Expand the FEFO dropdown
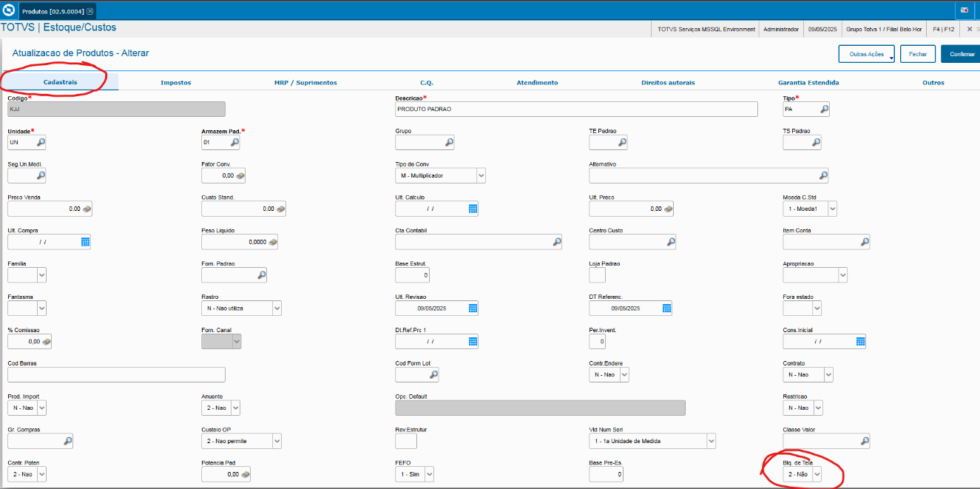 pos(429,474)
